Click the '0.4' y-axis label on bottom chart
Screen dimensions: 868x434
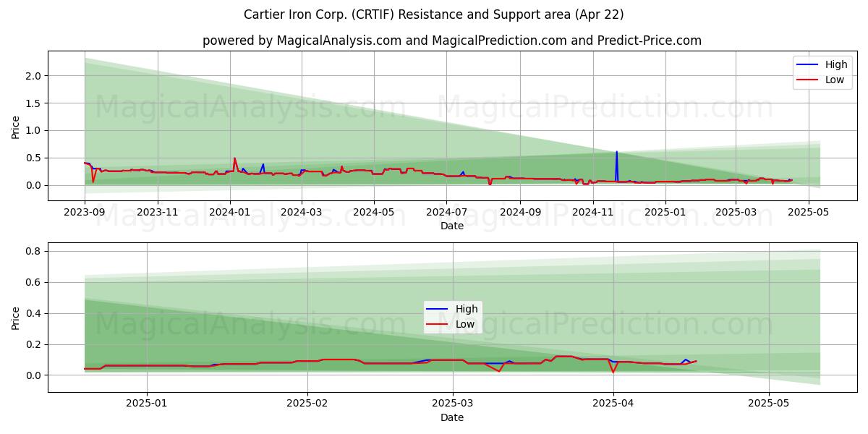point(34,314)
